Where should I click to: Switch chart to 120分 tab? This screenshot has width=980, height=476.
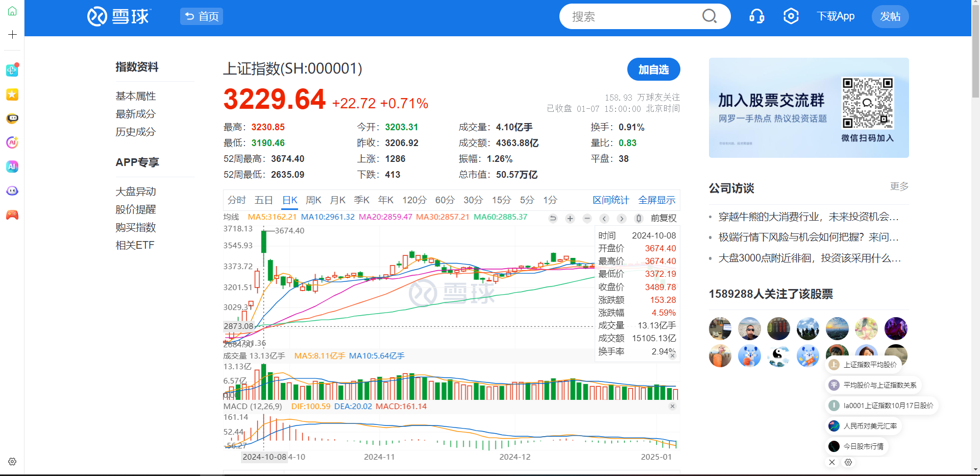414,200
